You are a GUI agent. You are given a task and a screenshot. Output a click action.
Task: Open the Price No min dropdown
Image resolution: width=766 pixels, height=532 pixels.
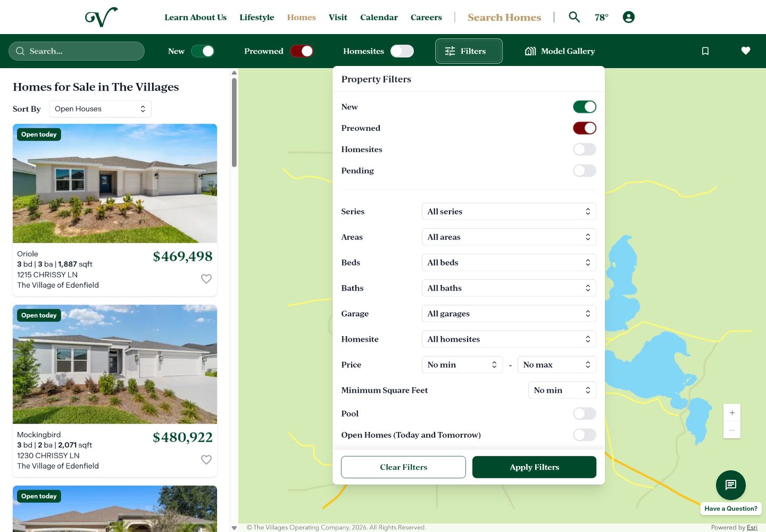[x=462, y=364]
